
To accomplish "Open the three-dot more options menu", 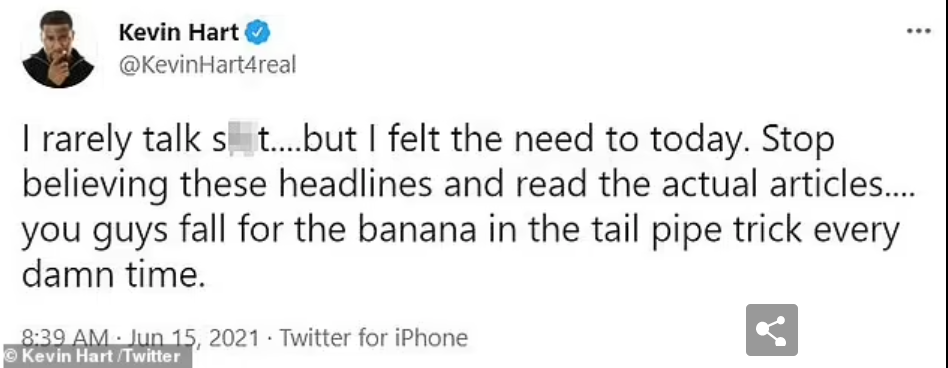I will pyautogui.click(x=918, y=31).
